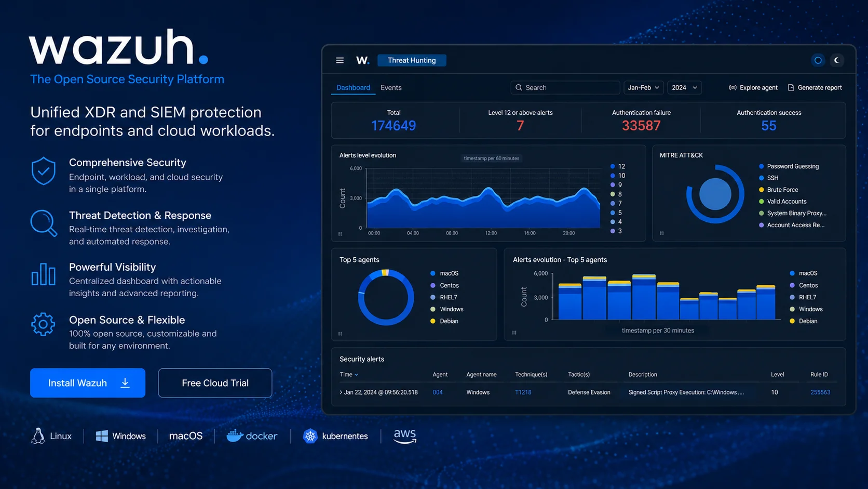Switch to light theme with the circle toggle
The width and height of the screenshot is (868, 489).
(x=818, y=60)
